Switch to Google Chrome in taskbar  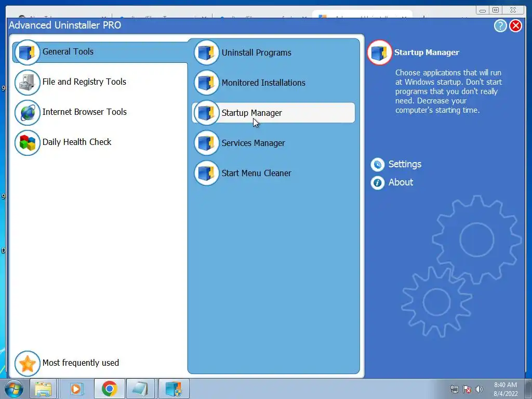coord(109,389)
